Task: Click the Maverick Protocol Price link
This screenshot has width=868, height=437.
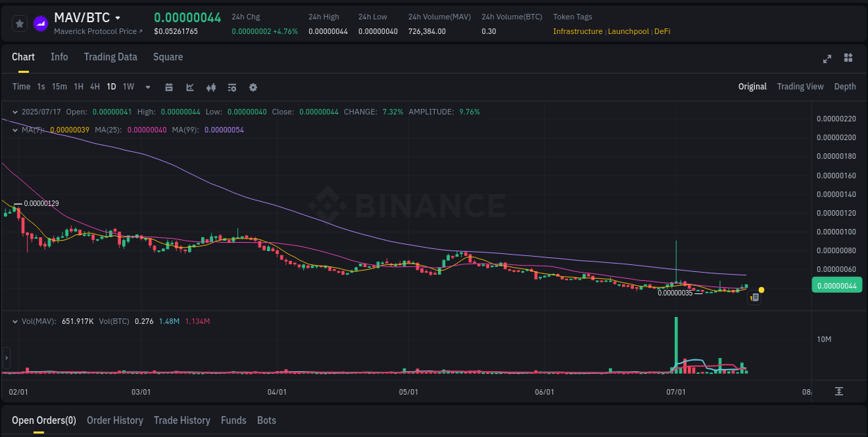Action: 94,31
